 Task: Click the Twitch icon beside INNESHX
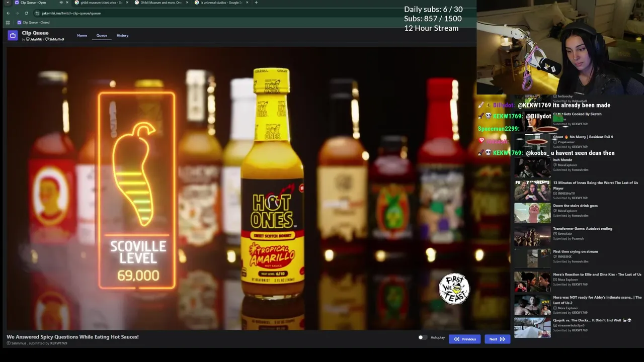pos(555,257)
